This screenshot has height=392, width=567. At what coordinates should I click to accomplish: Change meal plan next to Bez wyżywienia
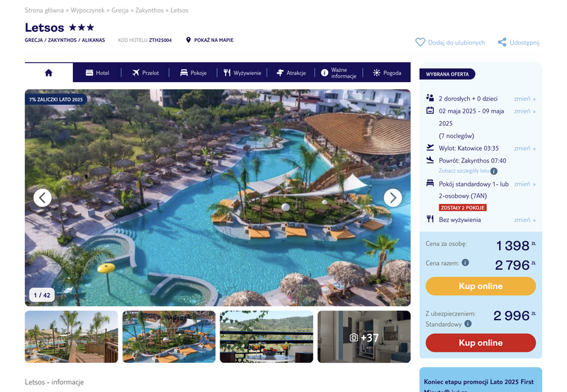(x=524, y=220)
